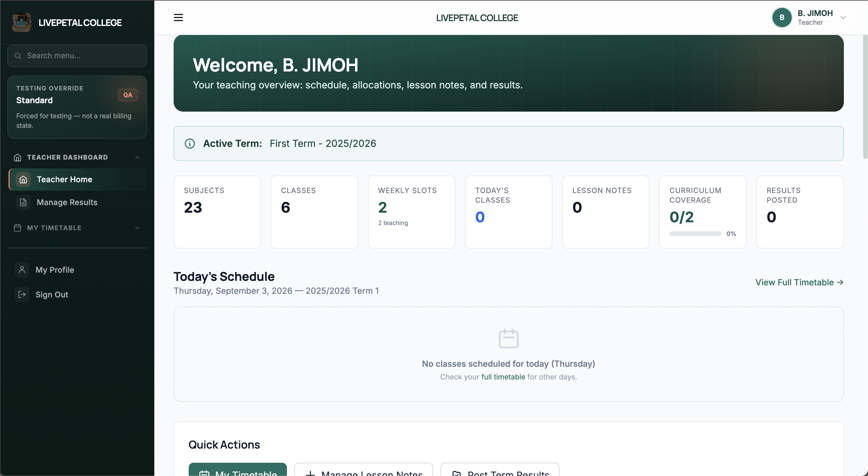Click the B avatar circle
This screenshot has width=868, height=476.
click(782, 17)
